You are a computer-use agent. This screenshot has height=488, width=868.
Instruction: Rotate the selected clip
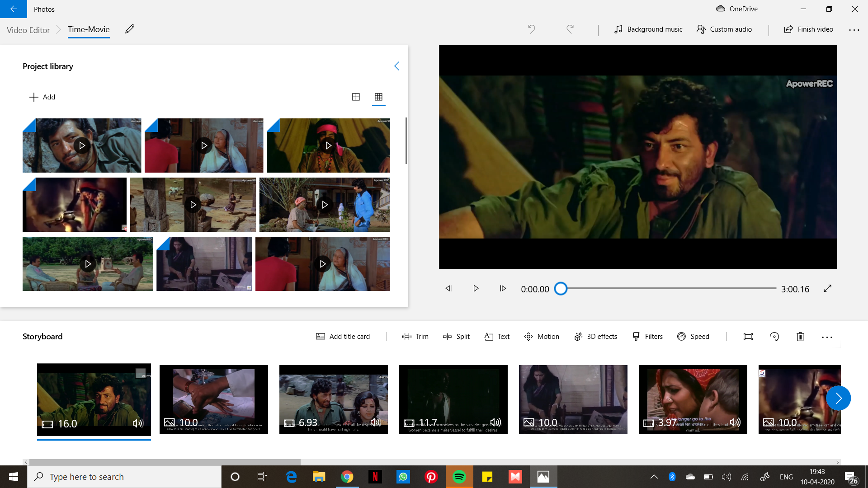774,337
